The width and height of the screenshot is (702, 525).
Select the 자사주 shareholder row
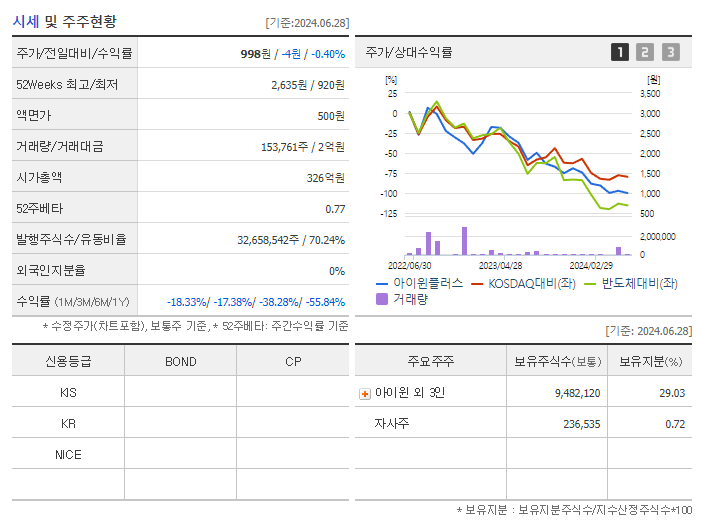(x=523, y=423)
